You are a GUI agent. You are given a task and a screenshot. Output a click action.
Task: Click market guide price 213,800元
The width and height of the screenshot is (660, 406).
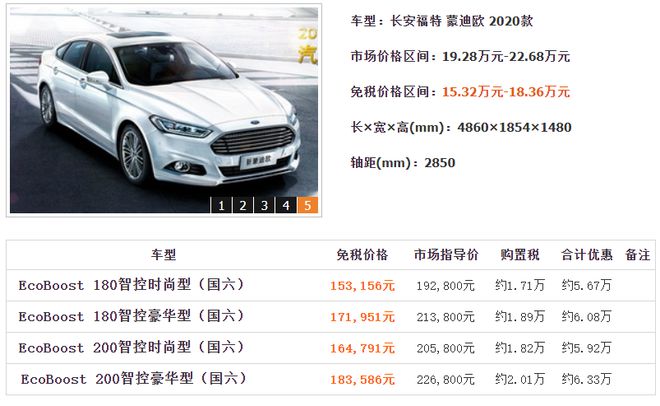tap(446, 317)
